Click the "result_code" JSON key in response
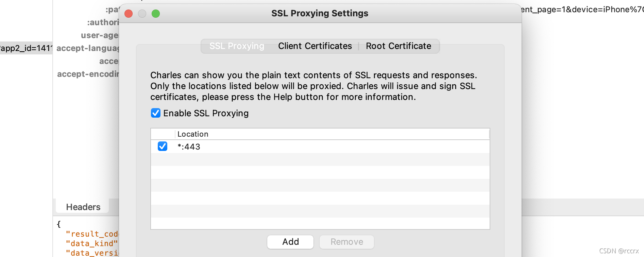Screen dimensions: 644x257 pos(92,234)
